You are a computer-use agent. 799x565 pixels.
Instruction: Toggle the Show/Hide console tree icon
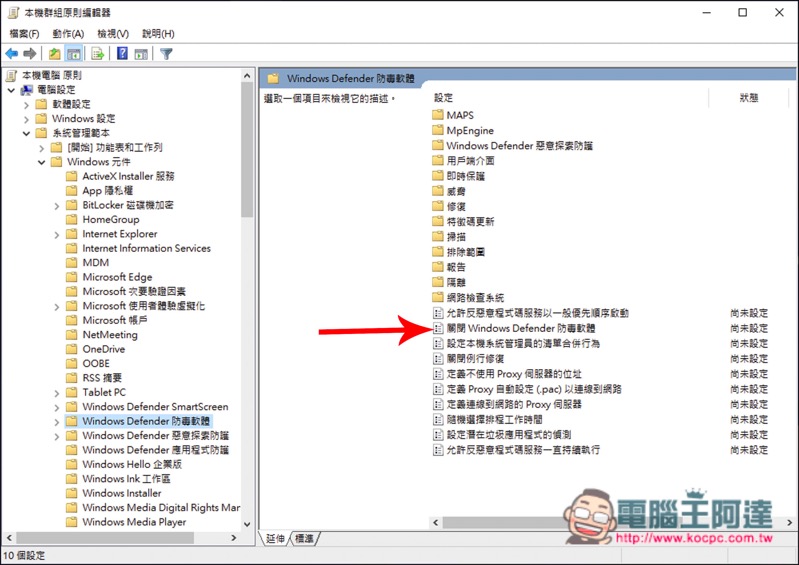tap(74, 53)
